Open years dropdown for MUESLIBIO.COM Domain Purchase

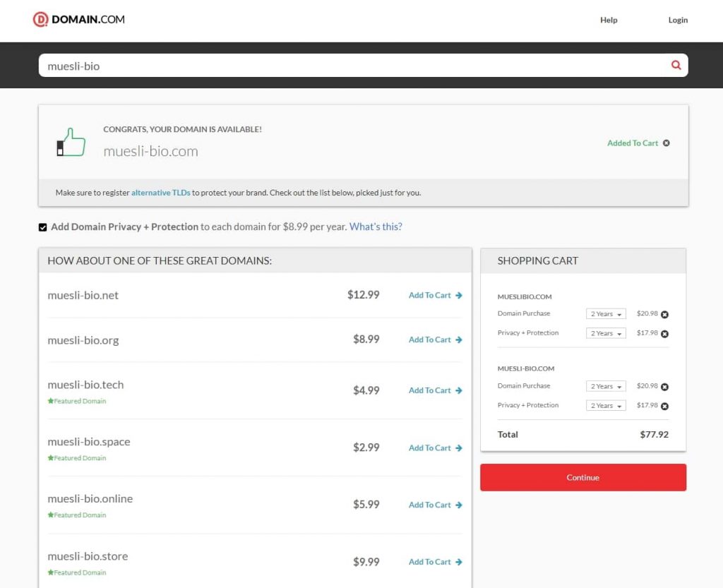606,314
